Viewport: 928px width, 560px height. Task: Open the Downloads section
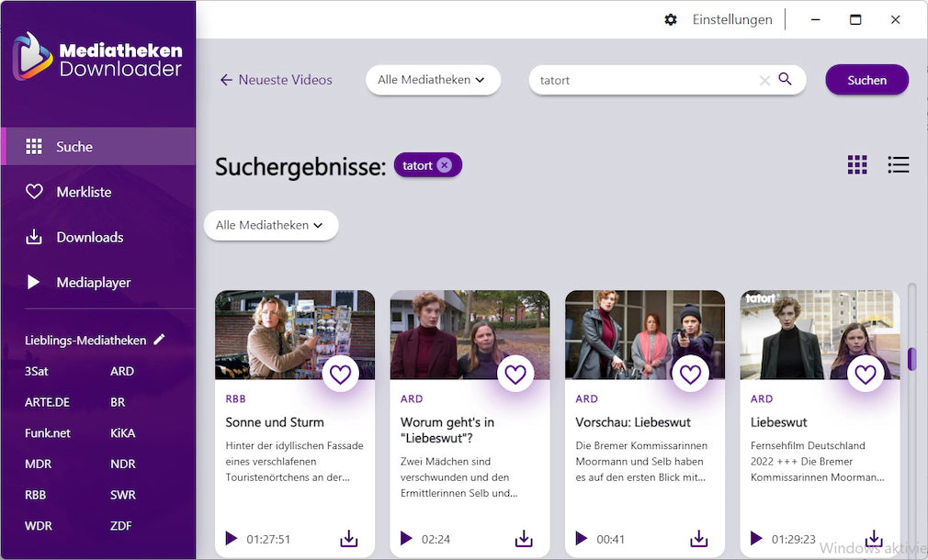(89, 237)
